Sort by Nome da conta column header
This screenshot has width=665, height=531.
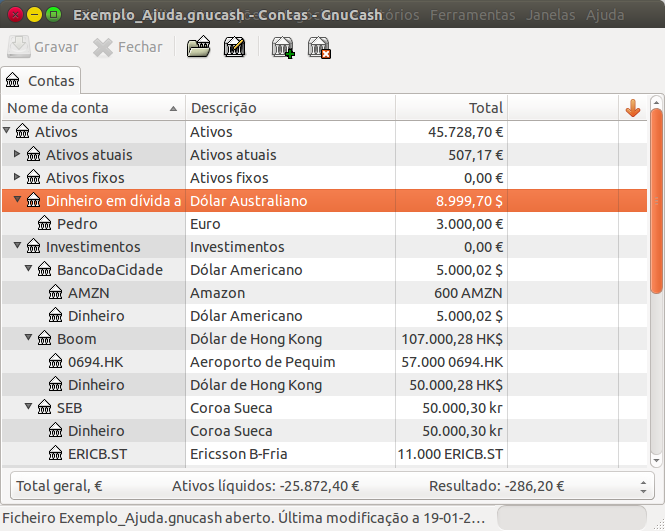93,108
